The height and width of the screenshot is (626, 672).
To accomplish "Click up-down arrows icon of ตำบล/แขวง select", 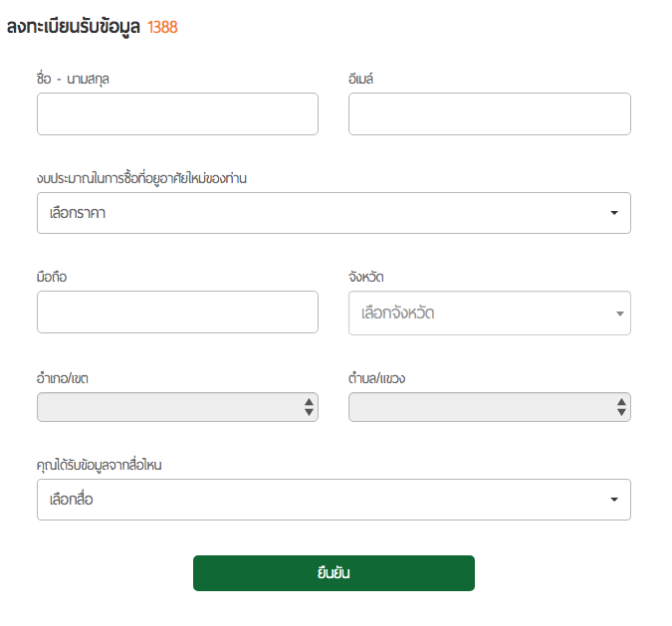I will point(621,407).
